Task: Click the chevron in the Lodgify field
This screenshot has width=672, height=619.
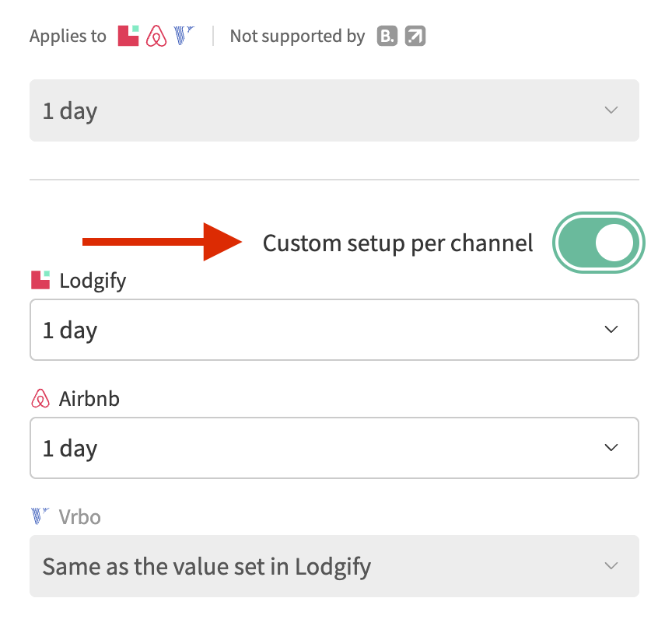Action: [611, 330]
